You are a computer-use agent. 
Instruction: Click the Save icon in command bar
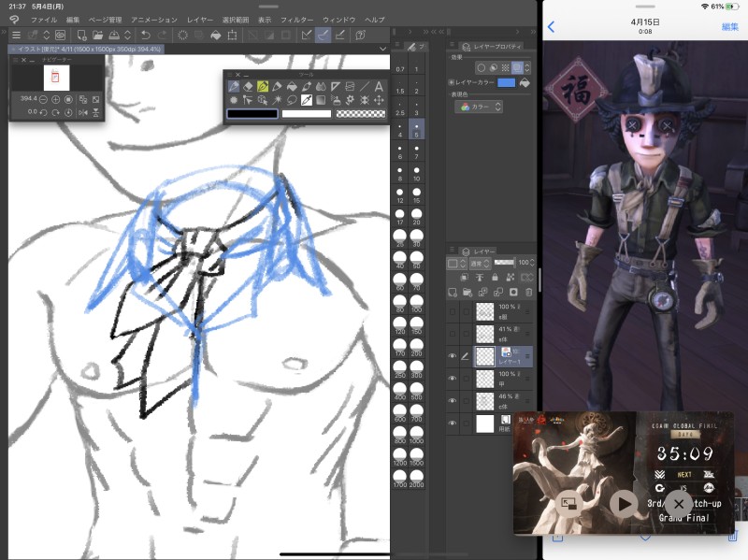(x=114, y=35)
